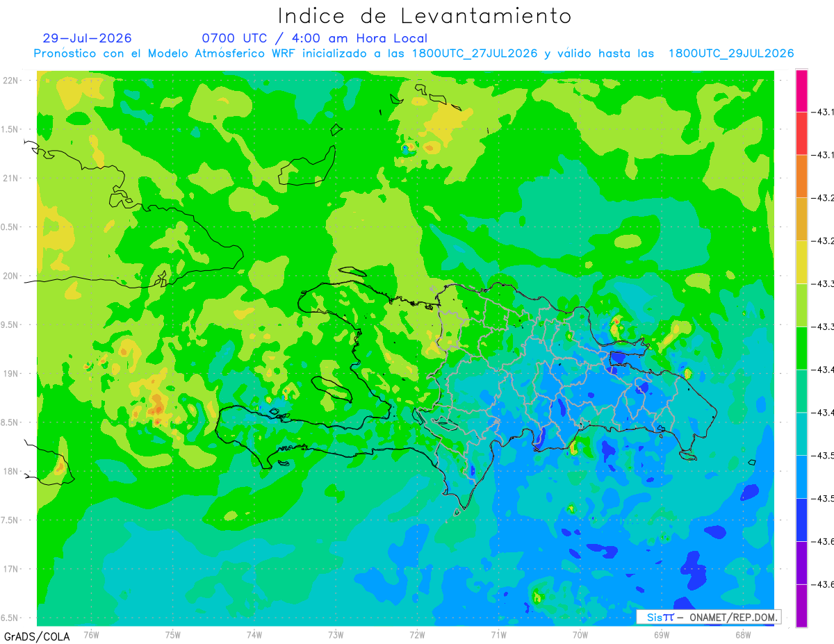
Task: Click the pure green legend swatch
Action: [x=801, y=348]
